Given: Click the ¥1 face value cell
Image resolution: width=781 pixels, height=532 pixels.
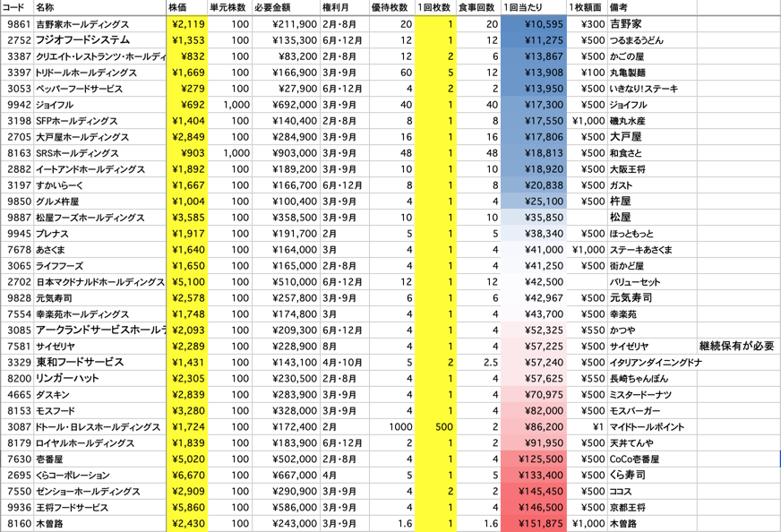Looking at the screenshot, I should (x=588, y=427).
